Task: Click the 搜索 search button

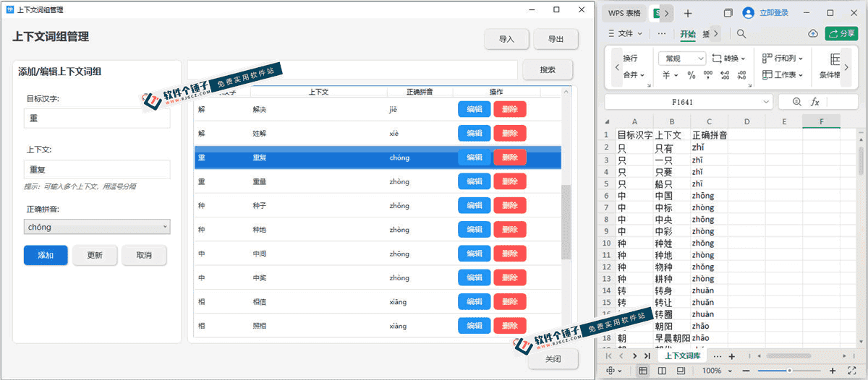Action: [548, 70]
